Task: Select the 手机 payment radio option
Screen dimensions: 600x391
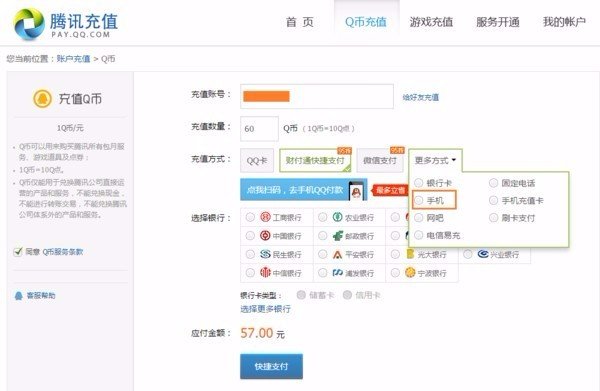Action: point(419,200)
